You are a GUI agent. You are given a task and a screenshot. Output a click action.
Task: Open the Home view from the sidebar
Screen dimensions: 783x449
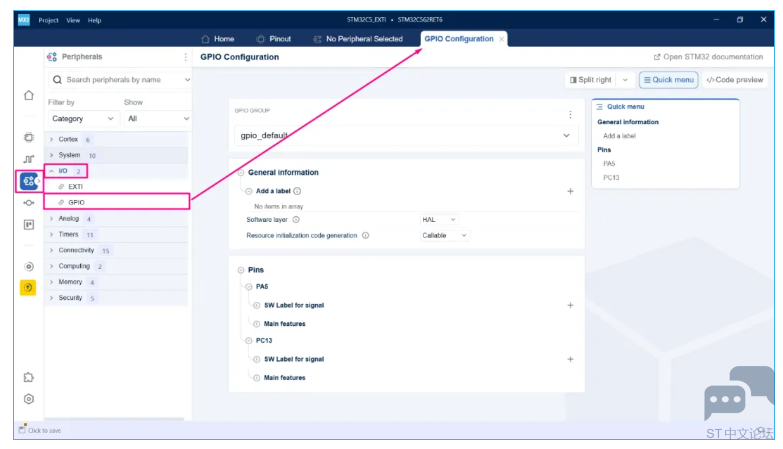pos(29,95)
